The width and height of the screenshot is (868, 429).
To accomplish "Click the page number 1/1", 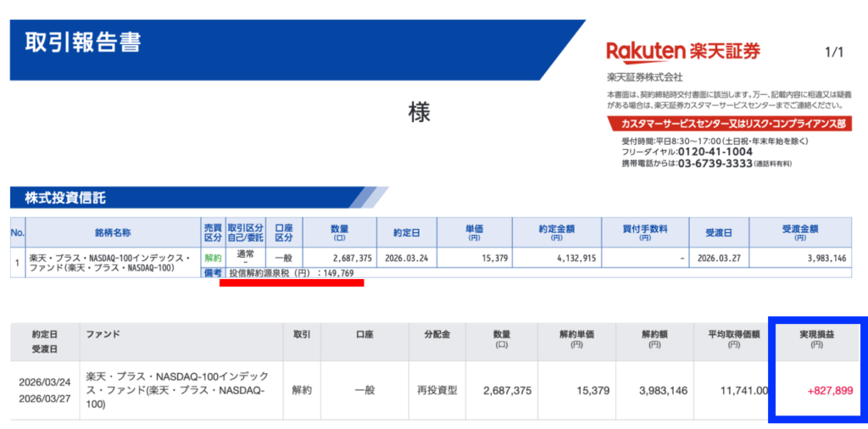I will click(x=833, y=53).
